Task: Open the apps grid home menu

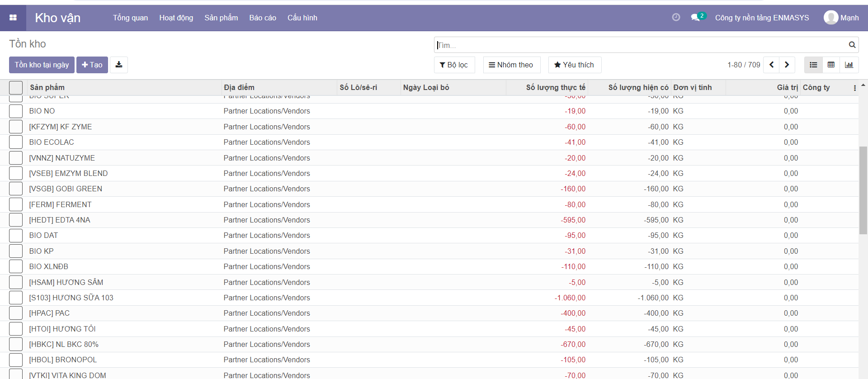Action: [13, 18]
